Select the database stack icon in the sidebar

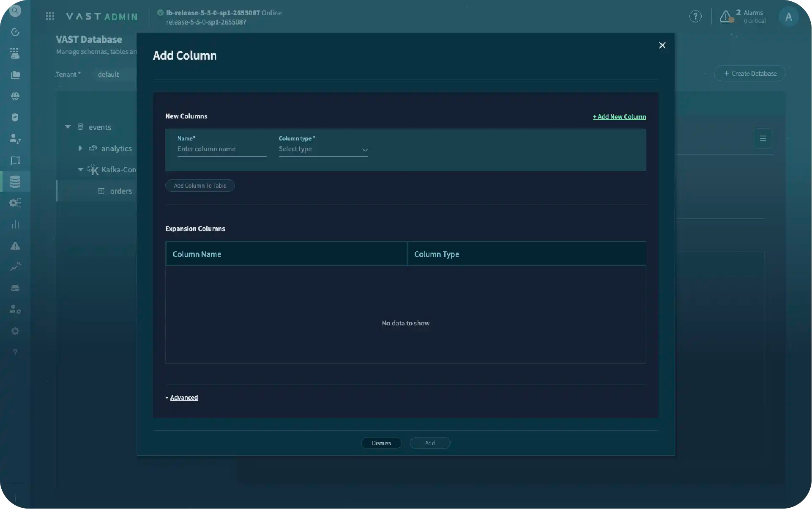(15, 182)
